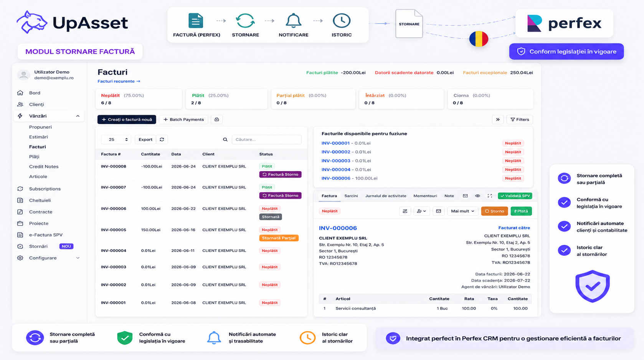Click the Cheltuieli document icon
Screen dimensions: 644x360
[20, 201]
